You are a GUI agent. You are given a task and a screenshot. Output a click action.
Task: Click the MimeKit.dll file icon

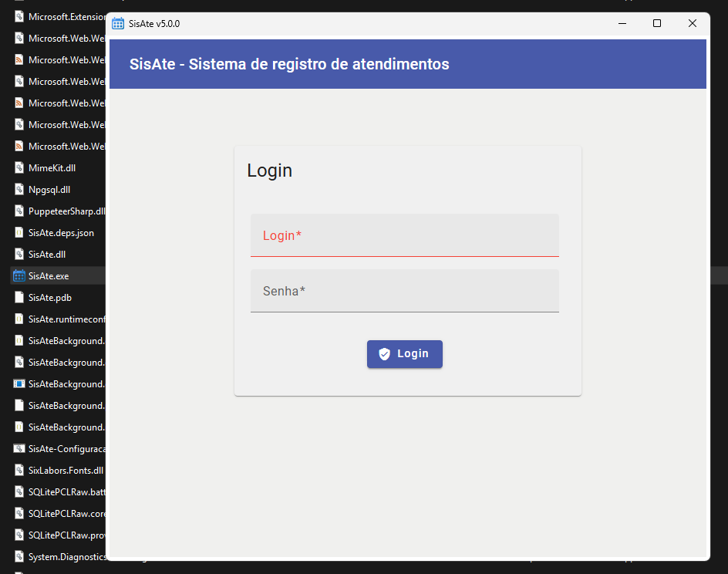click(19, 167)
